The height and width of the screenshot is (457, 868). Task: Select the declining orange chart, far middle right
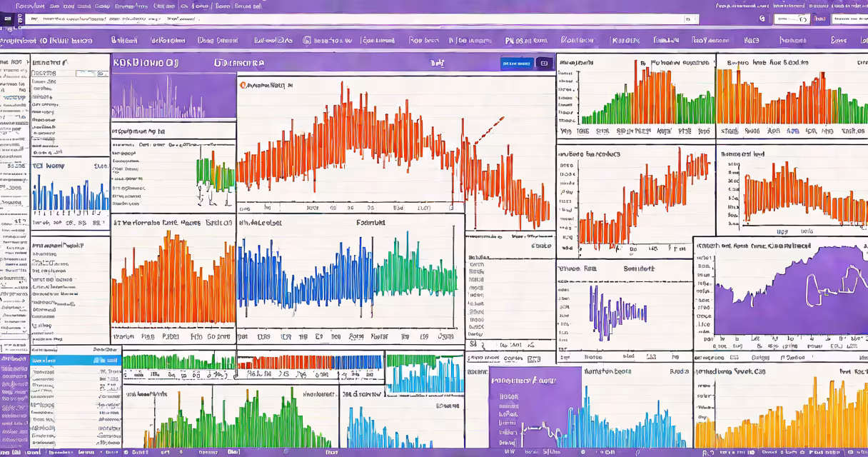click(805, 193)
